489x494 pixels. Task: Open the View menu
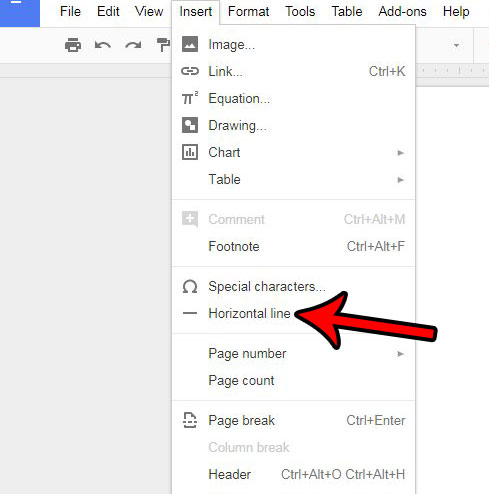[x=149, y=11]
